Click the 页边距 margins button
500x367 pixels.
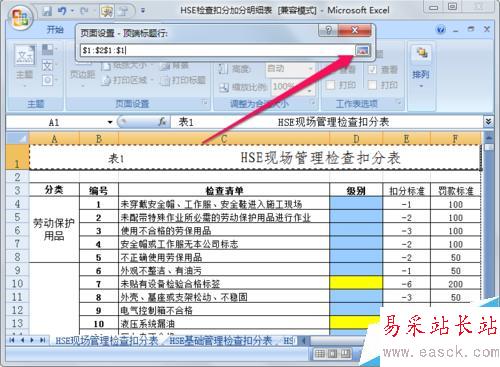click(83, 75)
